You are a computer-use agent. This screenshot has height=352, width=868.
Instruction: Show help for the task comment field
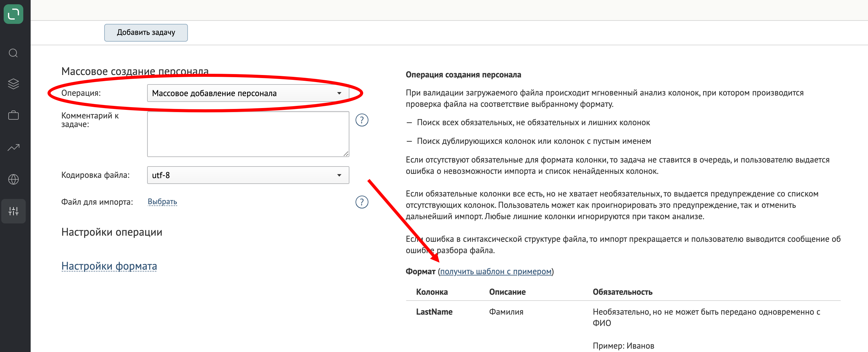click(x=362, y=120)
